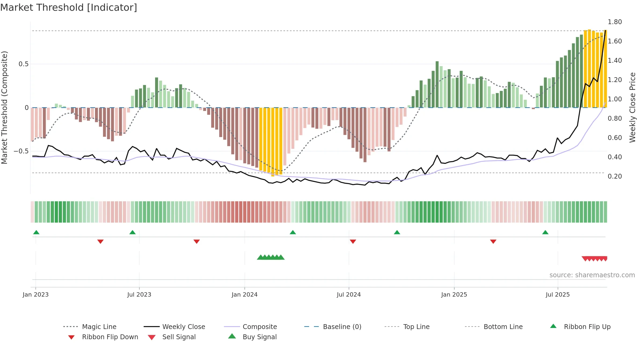Toggle the Ribbon Flip Down legend entry

(103, 337)
